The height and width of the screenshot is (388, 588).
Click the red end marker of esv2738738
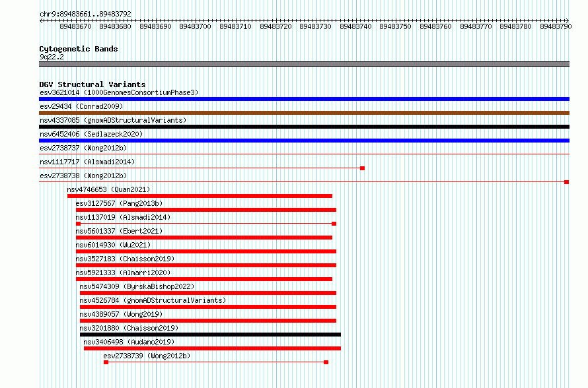[x=567, y=182]
